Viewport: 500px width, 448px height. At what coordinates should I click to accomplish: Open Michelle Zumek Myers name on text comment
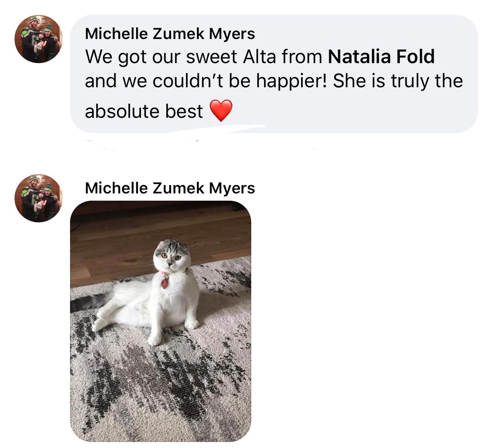170,34
